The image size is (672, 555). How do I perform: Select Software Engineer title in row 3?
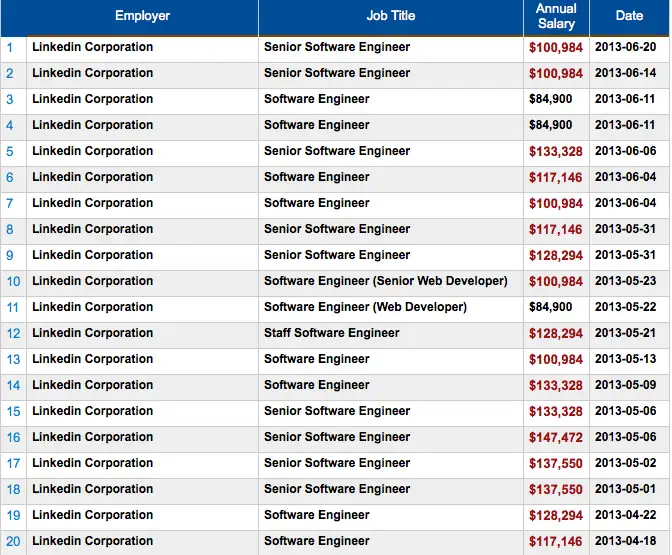click(317, 99)
